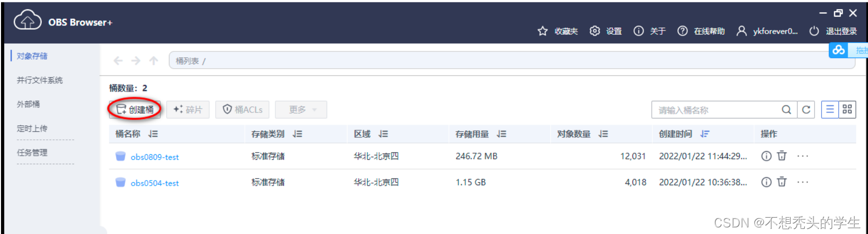Go up one level arrow
868x234 pixels.
click(154, 61)
